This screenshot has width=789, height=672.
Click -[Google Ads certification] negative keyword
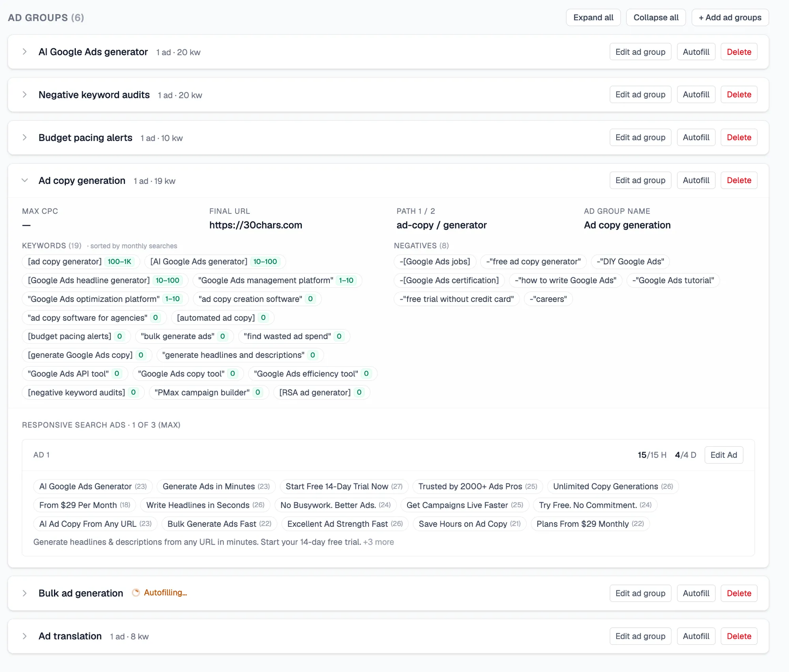click(449, 280)
